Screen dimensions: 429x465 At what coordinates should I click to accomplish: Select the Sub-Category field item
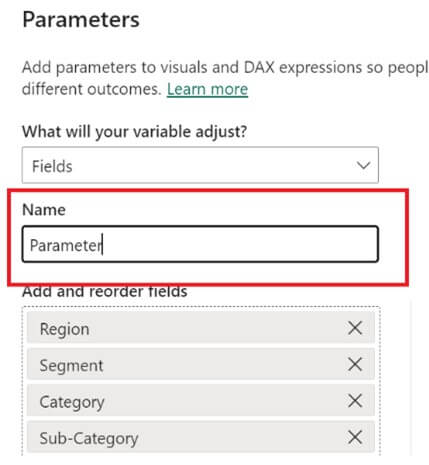201,437
